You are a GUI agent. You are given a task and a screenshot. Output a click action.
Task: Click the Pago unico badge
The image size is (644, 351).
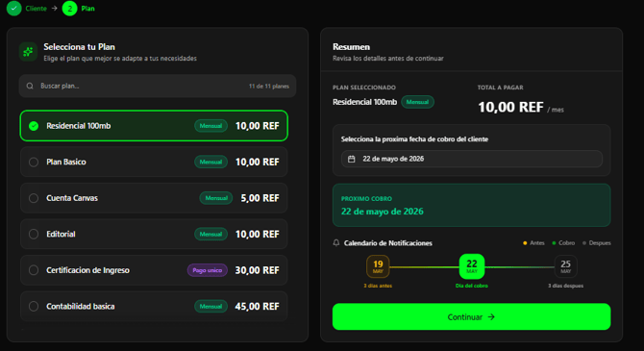208,270
